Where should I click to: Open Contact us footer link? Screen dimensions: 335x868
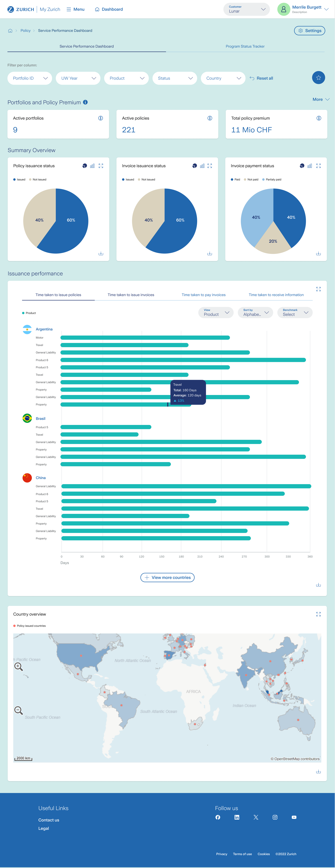coord(49,820)
